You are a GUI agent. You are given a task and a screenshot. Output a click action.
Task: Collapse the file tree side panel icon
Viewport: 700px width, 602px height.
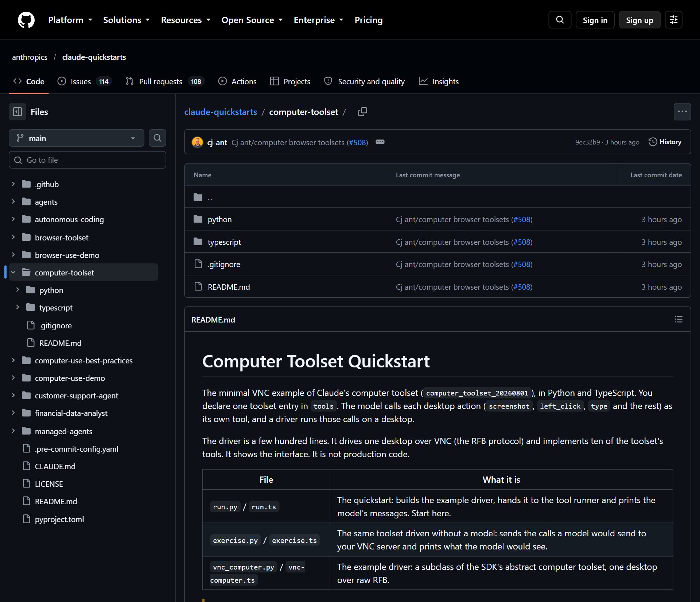17,112
